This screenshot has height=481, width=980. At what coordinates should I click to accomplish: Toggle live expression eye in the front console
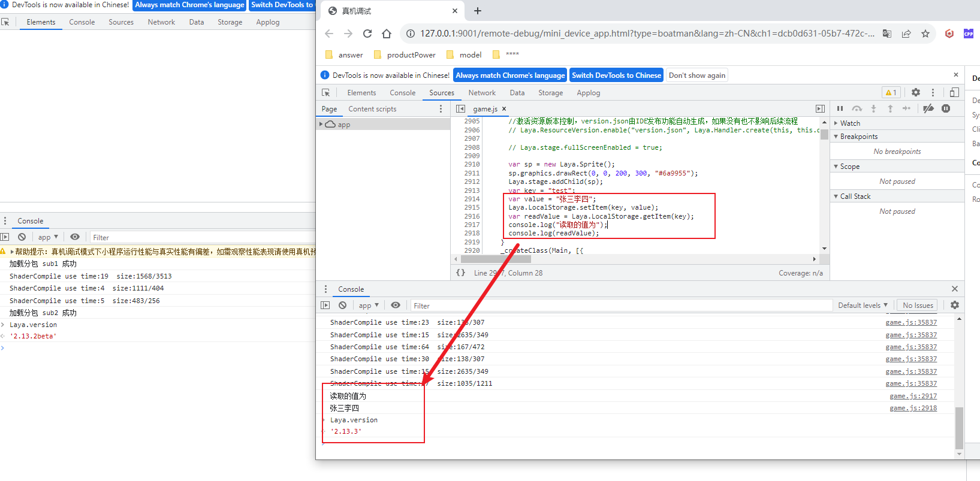pyautogui.click(x=396, y=305)
